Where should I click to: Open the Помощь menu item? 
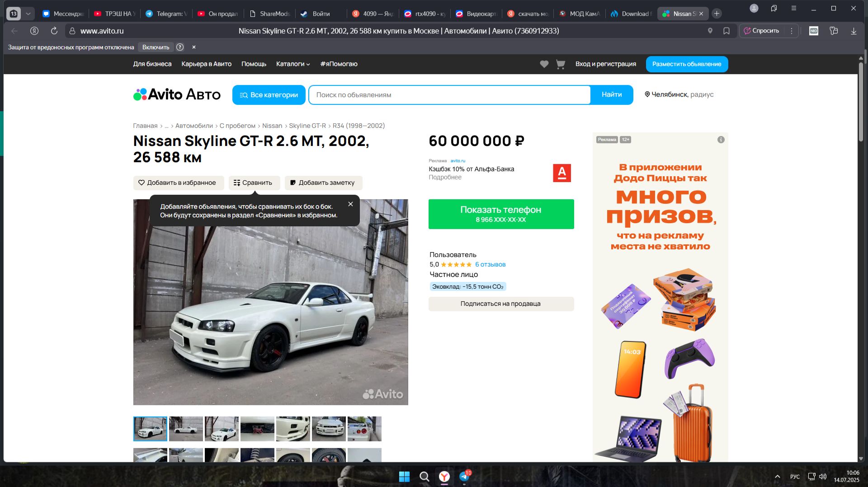(x=254, y=64)
